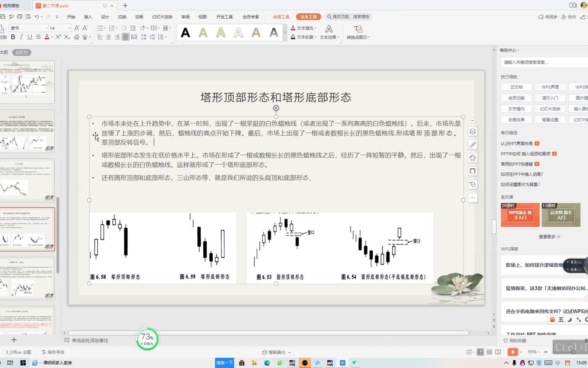Enable justified text alignment
The image size is (588, 368).
tap(126, 37)
